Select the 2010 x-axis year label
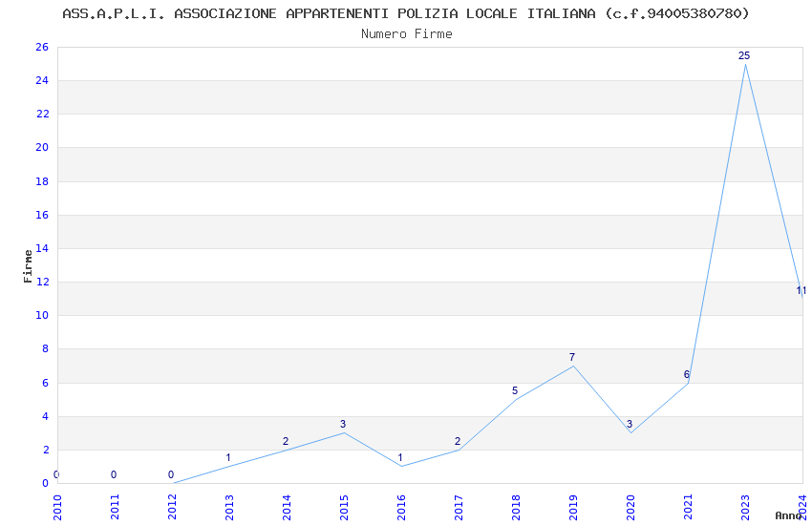This screenshot has width=812, height=525. pos(57,505)
